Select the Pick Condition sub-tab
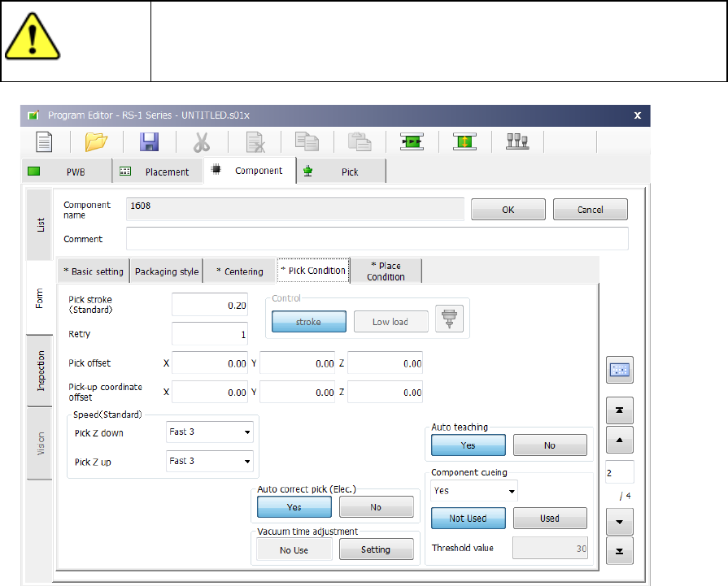 click(x=313, y=271)
